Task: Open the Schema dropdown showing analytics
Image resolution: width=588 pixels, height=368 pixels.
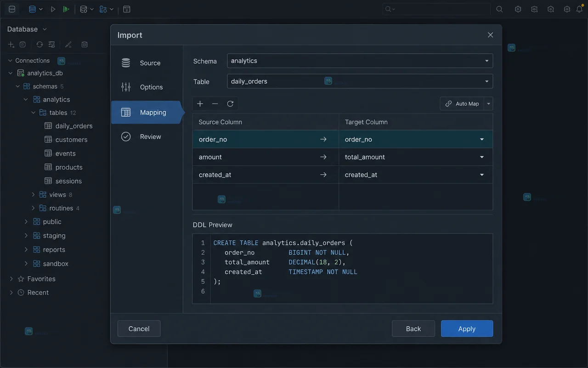Action: tap(360, 61)
